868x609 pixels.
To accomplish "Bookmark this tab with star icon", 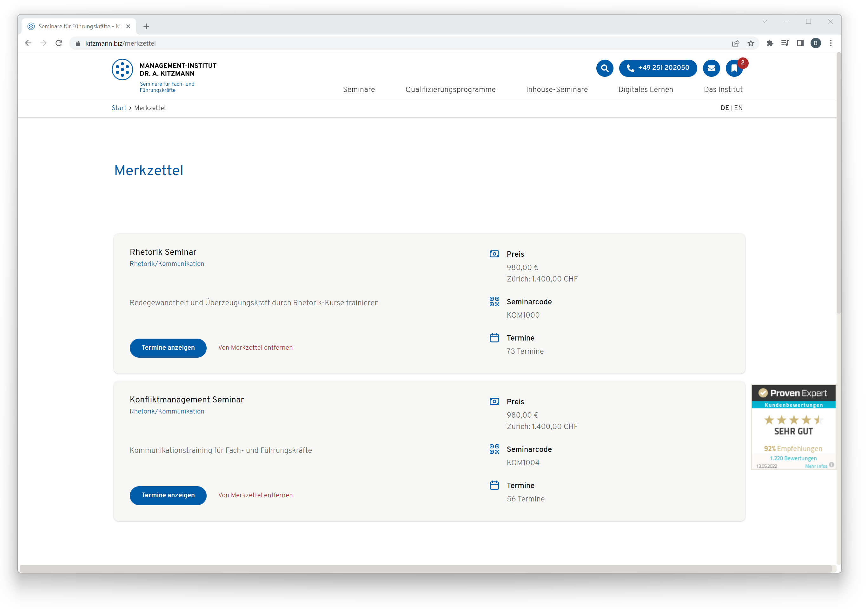I will 751,43.
